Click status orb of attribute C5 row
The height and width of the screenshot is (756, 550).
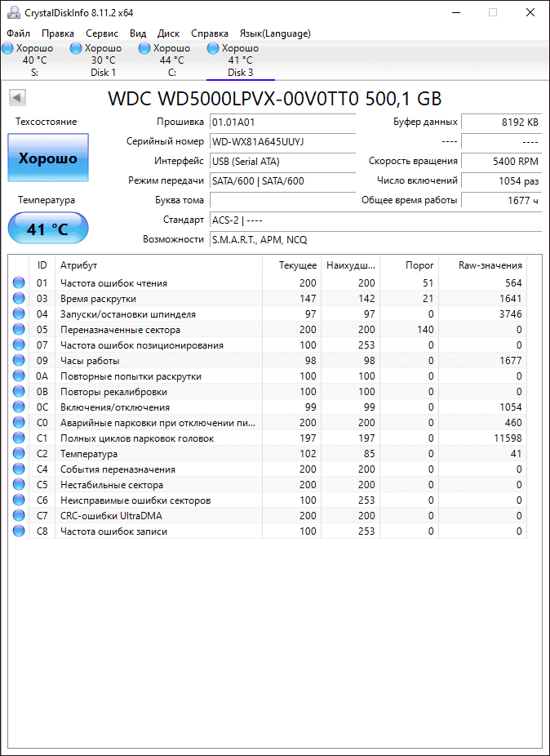point(18,485)
